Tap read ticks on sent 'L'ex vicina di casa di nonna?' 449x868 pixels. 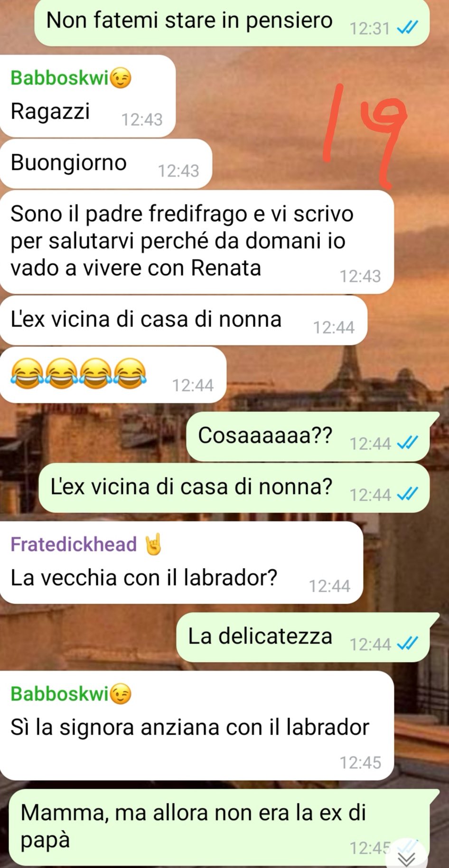[407, 495]
